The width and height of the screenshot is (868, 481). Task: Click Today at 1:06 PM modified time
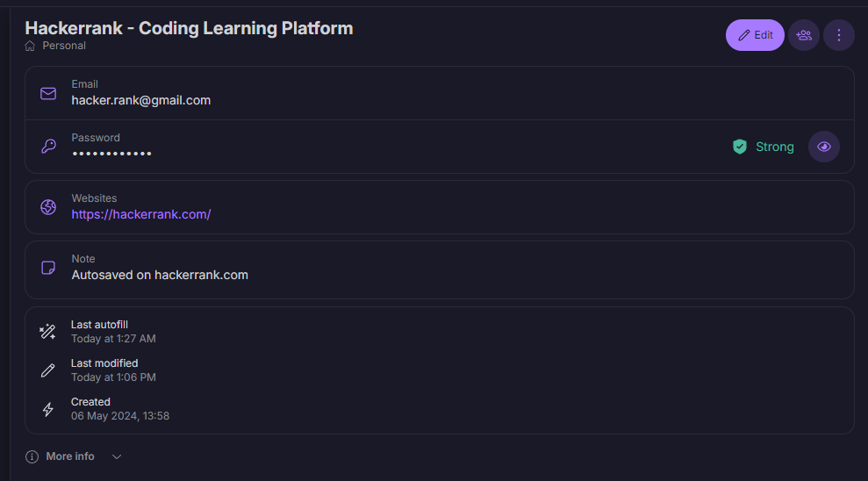coord(113,377)
